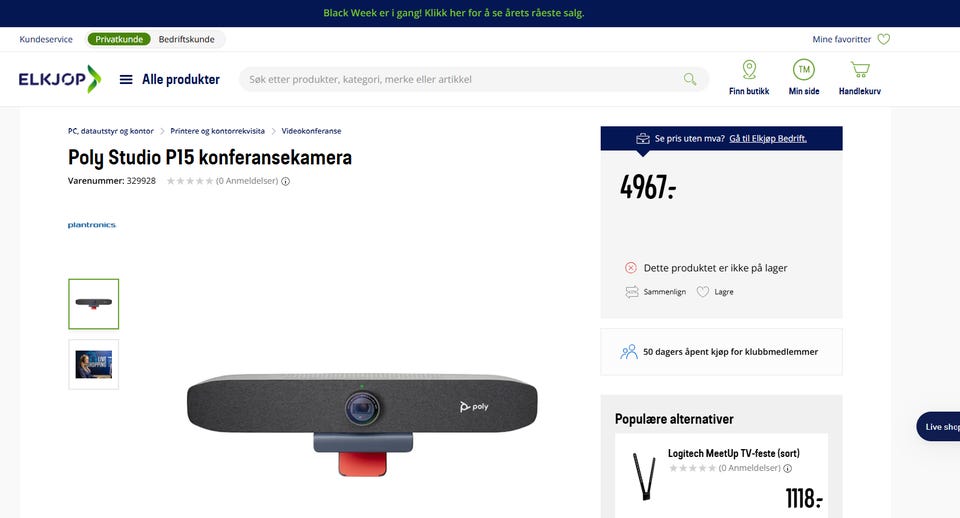Click the Elkjøp logo
This screenshot has width=960, height=518.
point(59,79)
